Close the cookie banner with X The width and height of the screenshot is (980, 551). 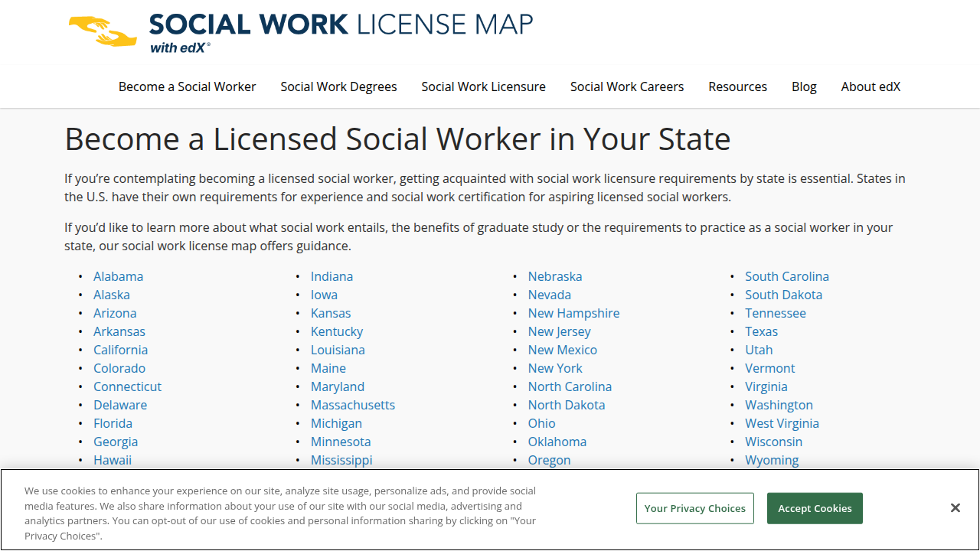[x=955, y=508]
